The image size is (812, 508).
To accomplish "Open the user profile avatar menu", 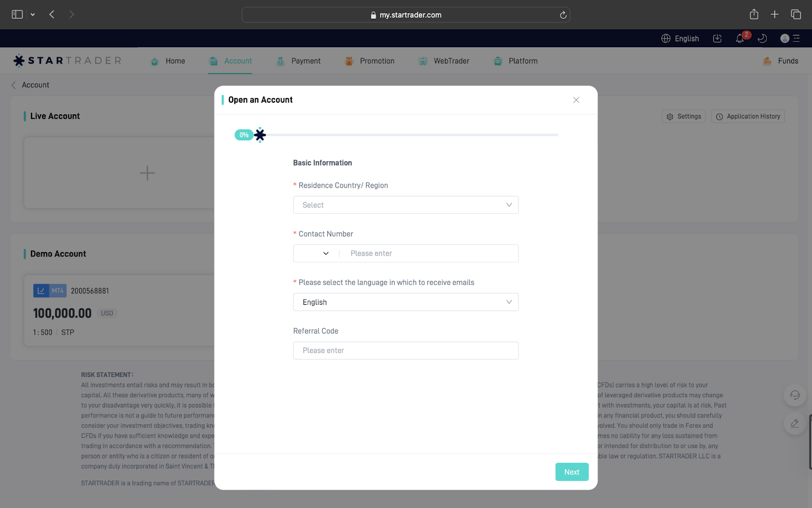I will [x=785, y=39].
